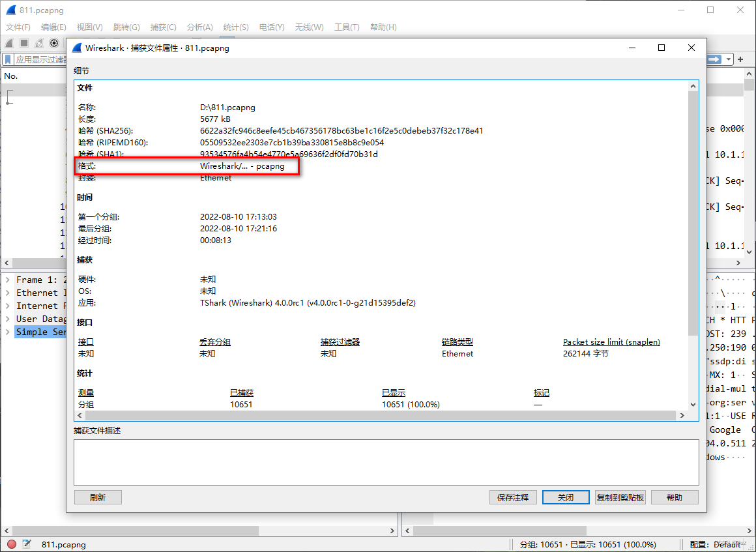Click the file name D:\811.pcapng value
This screenshot has height=552, width=756.
(x=227, y=107)
